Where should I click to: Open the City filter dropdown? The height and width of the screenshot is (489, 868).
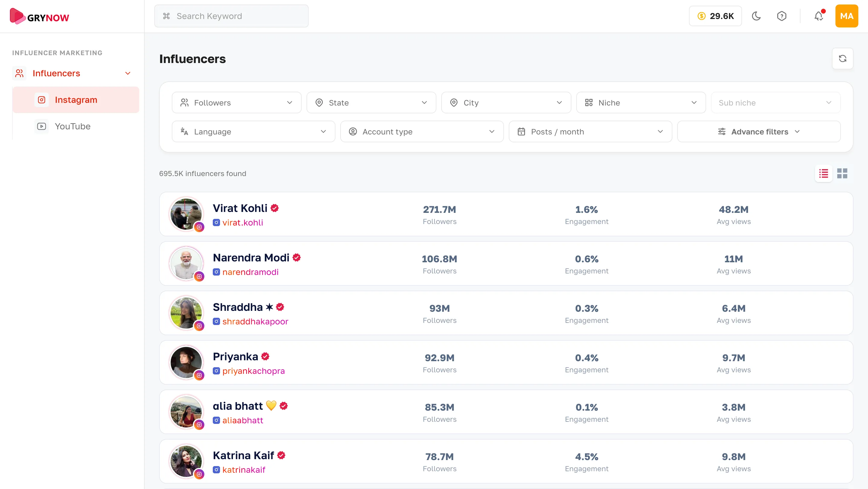tap(506, 103)
